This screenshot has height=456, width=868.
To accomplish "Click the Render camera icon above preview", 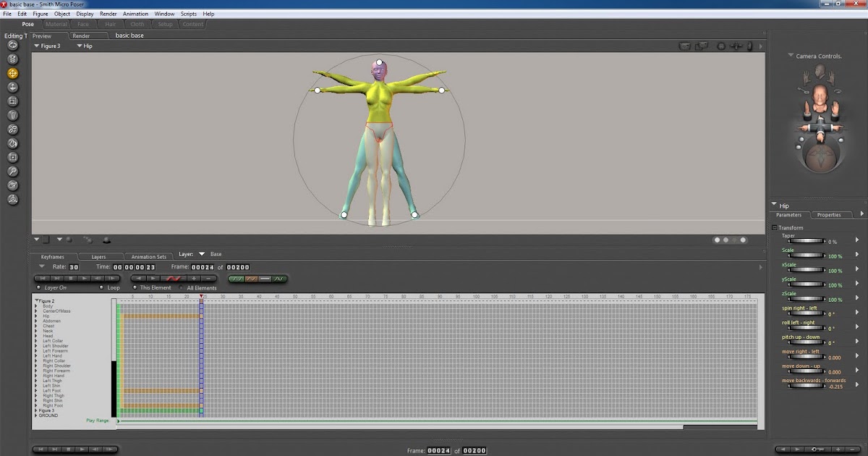I will click(x=684, y=46).
